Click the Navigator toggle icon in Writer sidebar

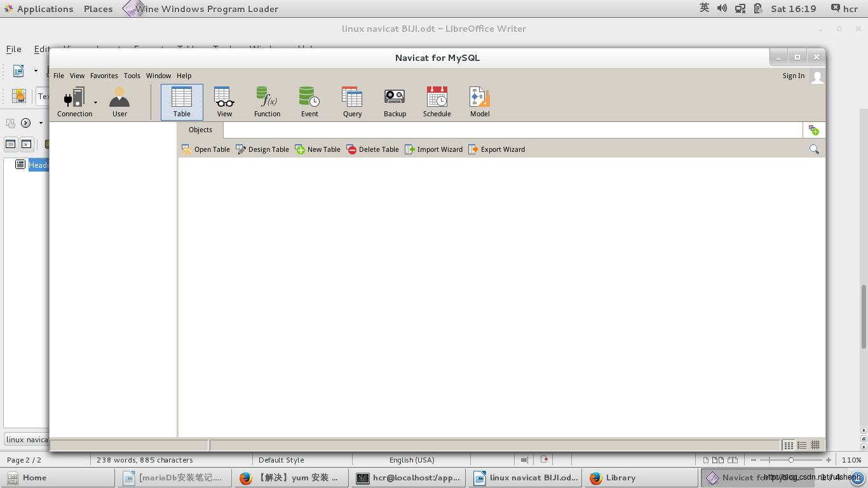[11, 123]
